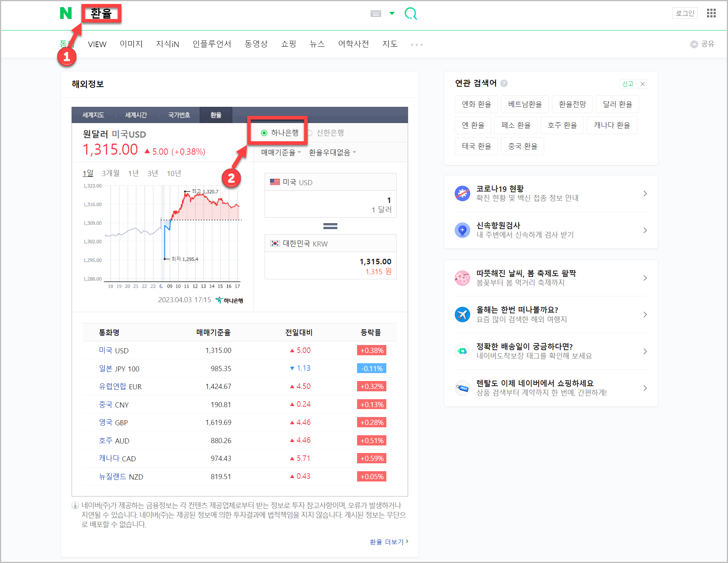
Task: Open the 지도 tab
Action: coord(390,44)
